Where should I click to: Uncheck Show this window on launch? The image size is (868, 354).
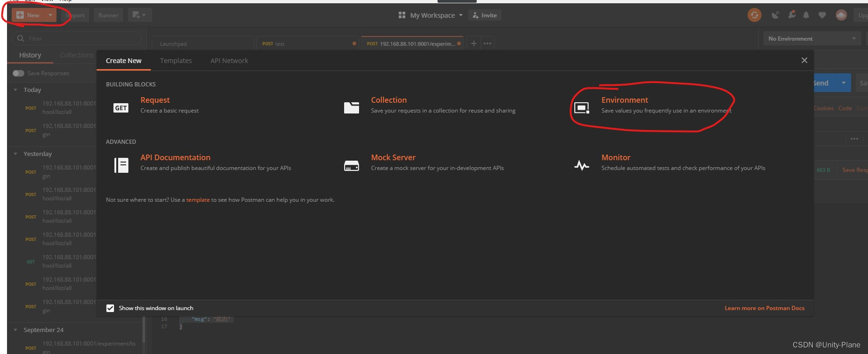pyautogui.click(x=110, y=308)
